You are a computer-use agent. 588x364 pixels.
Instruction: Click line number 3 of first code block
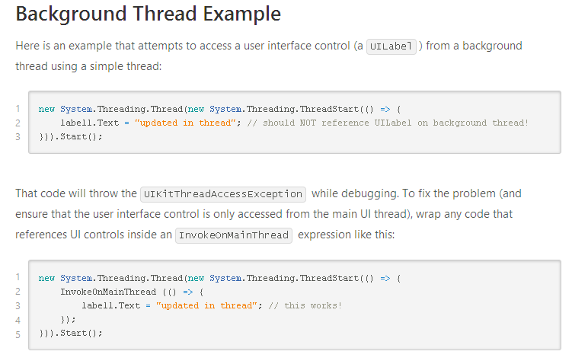coord(18,137)
